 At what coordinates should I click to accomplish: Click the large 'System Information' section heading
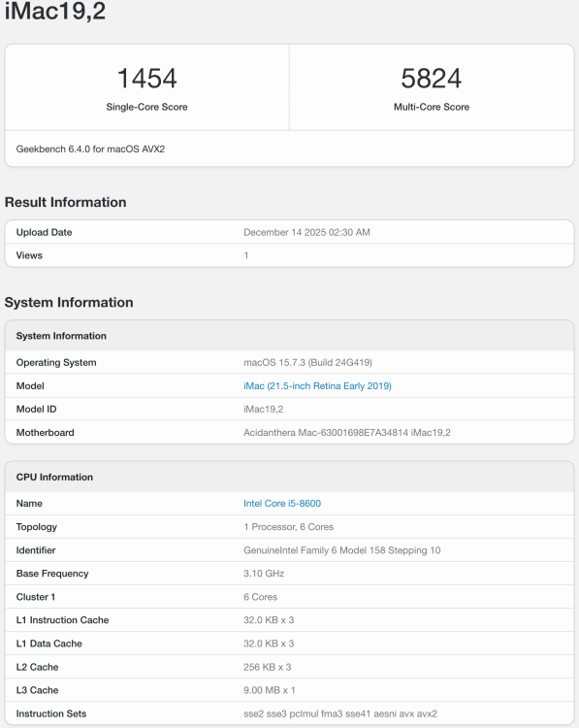tap(69, 302)
